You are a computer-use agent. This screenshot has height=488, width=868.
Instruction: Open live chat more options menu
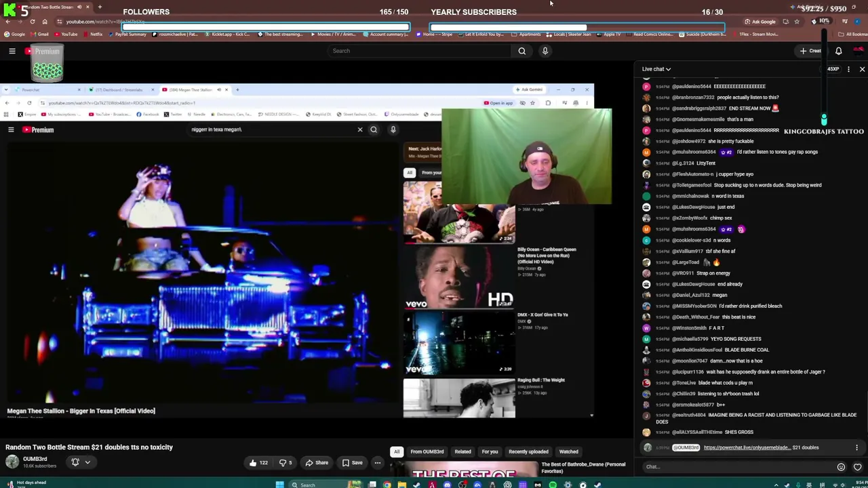pyautogui.click(x=848, y=69)
